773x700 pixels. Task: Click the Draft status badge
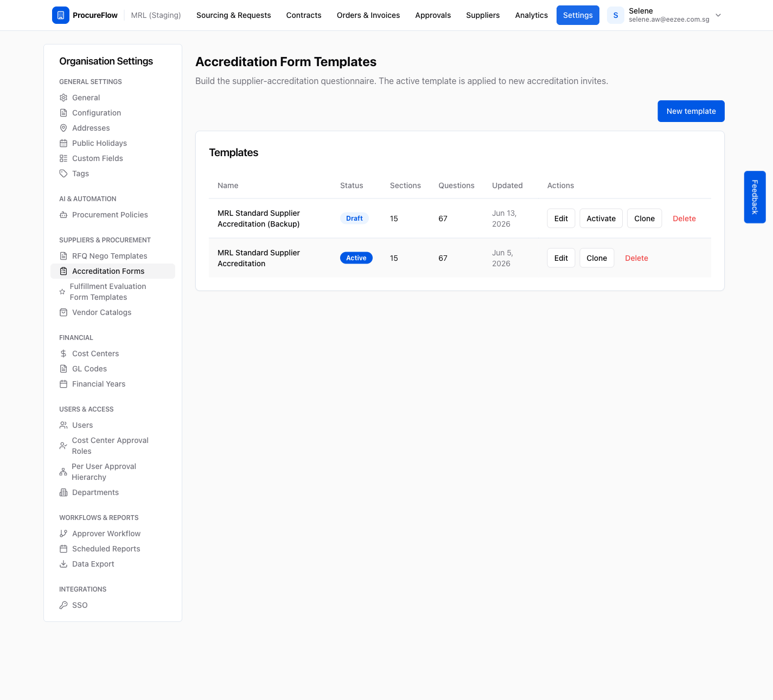354,219
